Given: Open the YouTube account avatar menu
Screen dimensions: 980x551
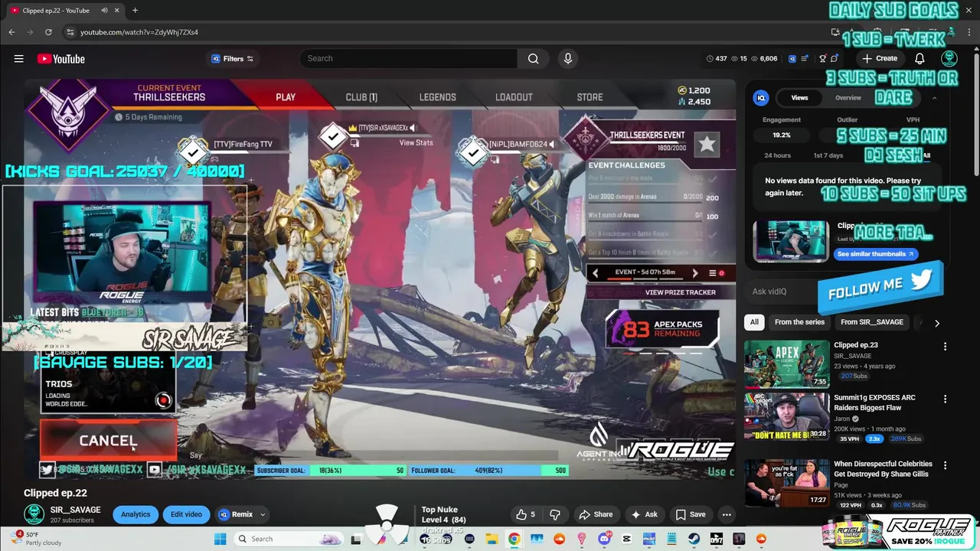Looking at the screenshot, I should pyautogui.click(x=949, y=59).
